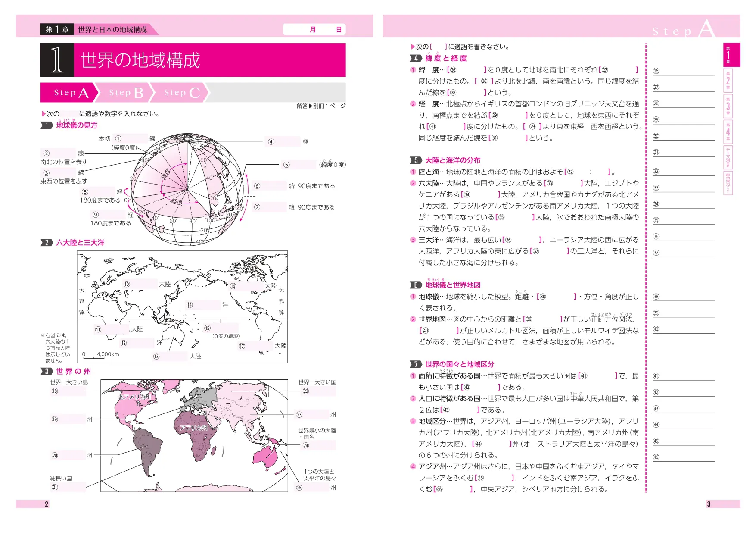Click answer line ㊳ in the right column
The height and width of the screenshot is (535, 756).
pyautogui.click(x=684, y=297)
